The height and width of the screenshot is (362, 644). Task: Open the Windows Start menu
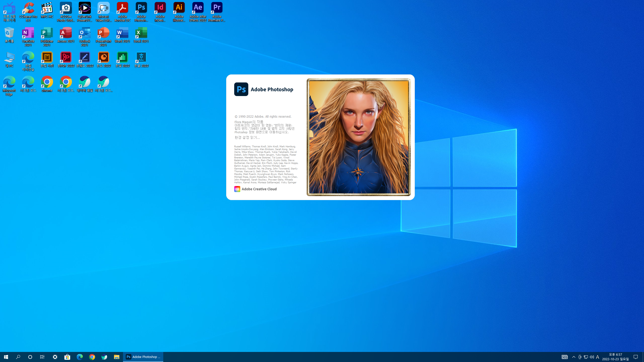(x=6, y=357)
